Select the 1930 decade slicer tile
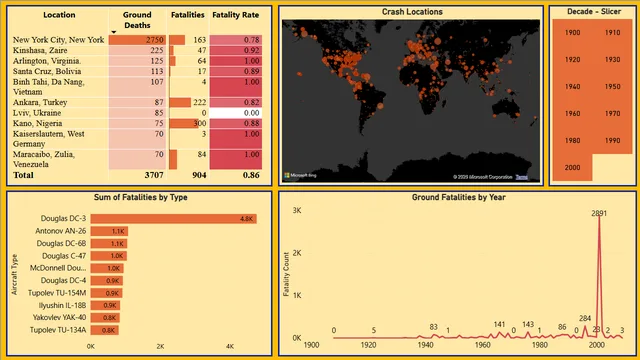Screen dimensions: 640x360 pos(612,60)
